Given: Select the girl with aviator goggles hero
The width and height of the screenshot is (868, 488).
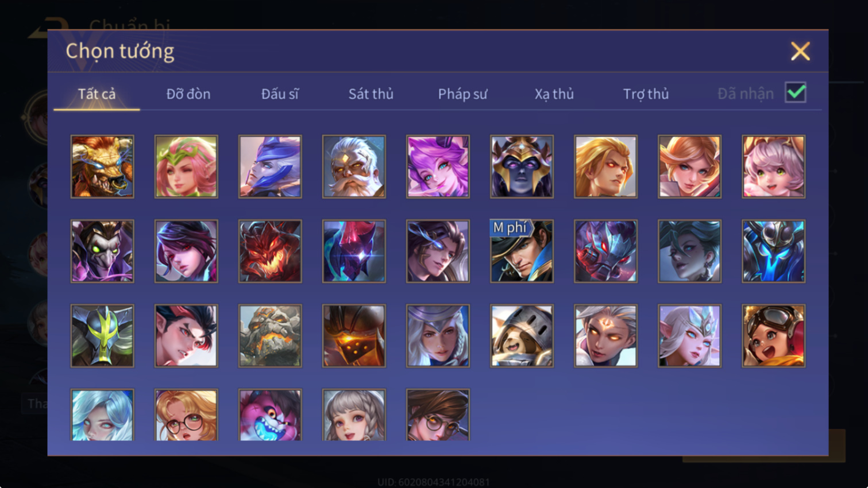Looking at the screenshot, I should click(773, 335).
